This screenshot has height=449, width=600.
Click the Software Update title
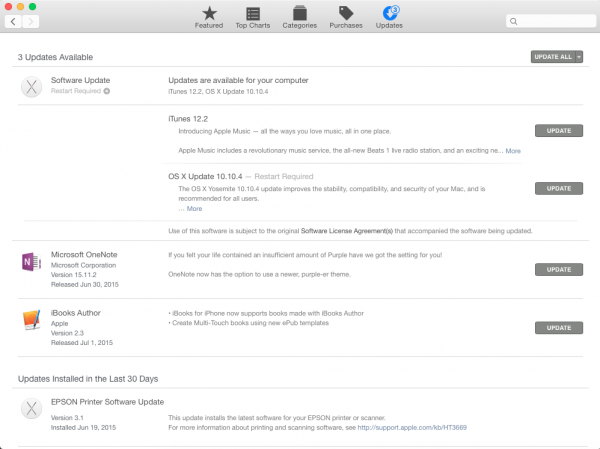click(80, 80)
